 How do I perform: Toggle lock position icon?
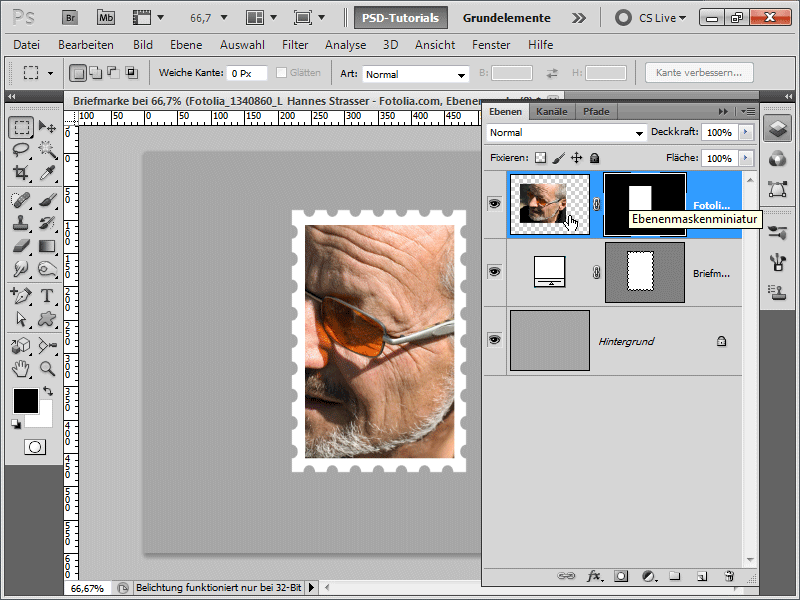click(x=577, y=158)
